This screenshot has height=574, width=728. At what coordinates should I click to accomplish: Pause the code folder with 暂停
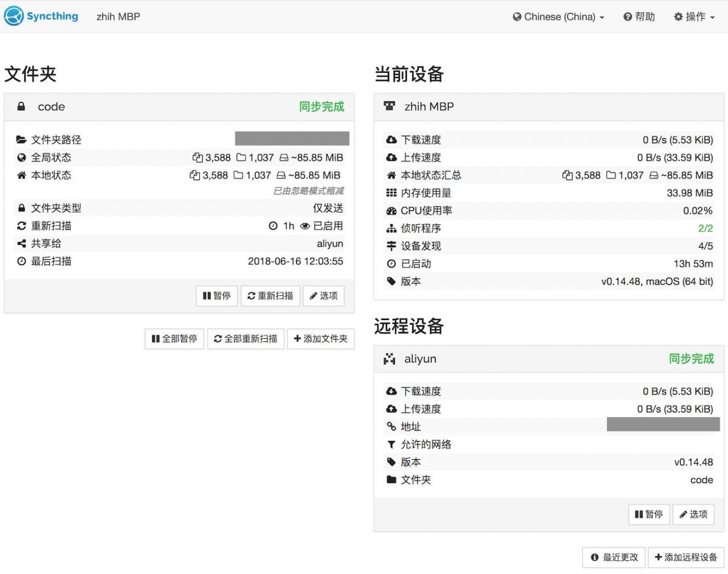[x=217, y=296]
